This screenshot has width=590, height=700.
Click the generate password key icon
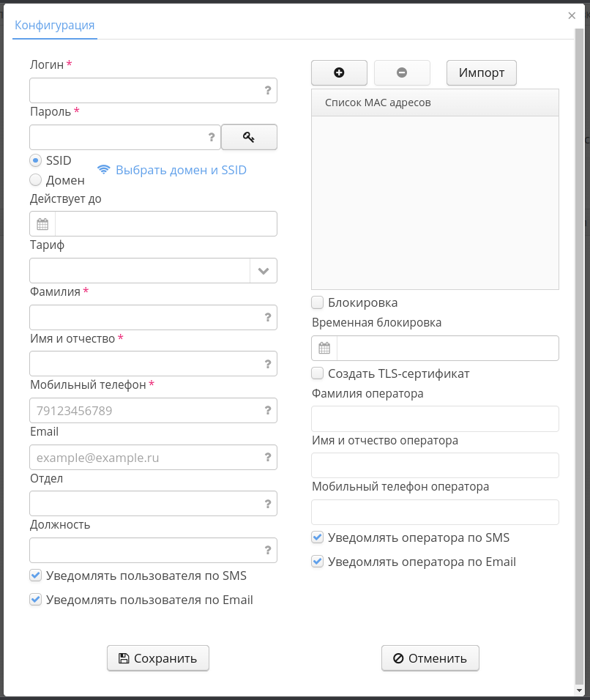(249, 137)
